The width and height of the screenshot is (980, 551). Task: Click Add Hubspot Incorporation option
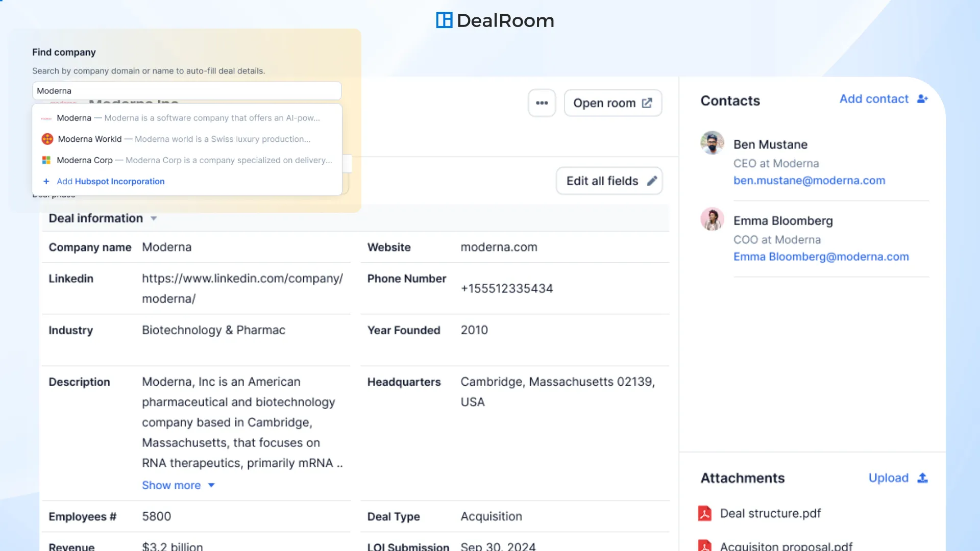[x=110, y=182]
